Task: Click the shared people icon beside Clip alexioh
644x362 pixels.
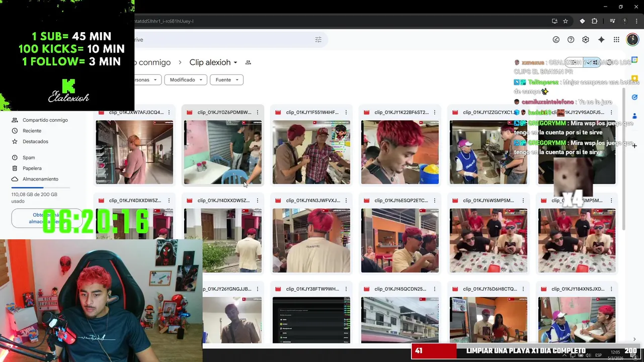Action: 248,62
